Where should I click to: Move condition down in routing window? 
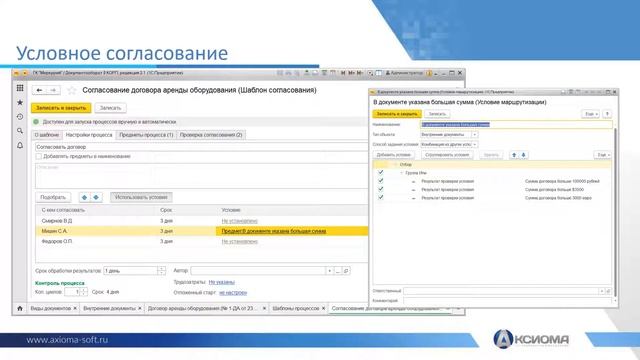523,155
